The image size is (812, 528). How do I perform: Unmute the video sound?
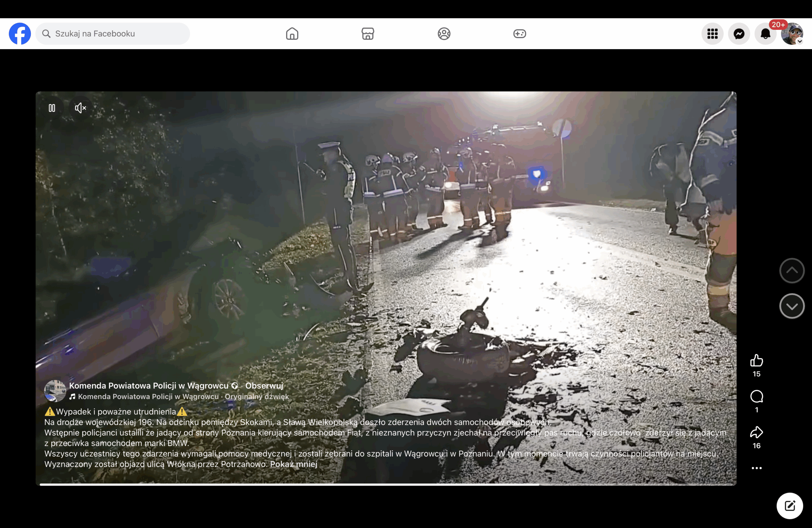tap(81, 108)
